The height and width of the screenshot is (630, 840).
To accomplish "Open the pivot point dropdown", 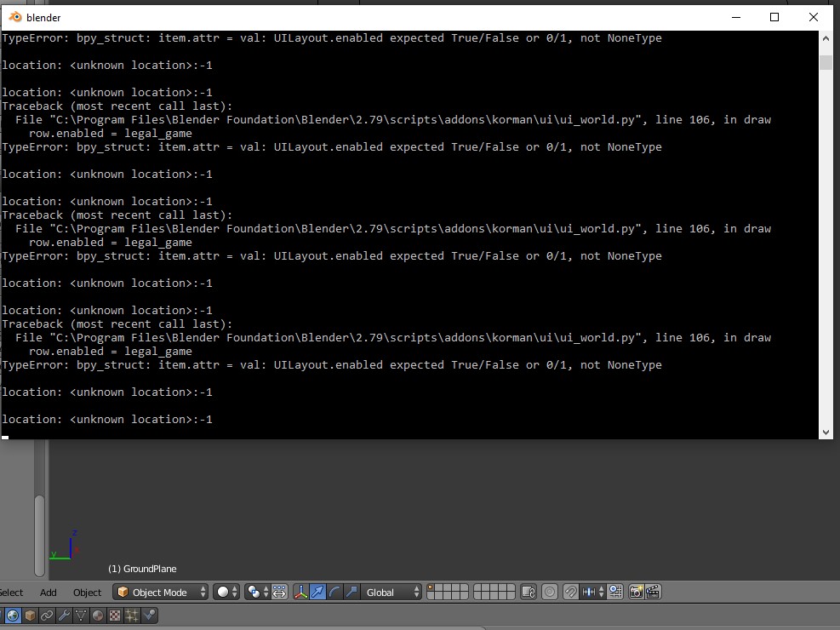I will 257,592.
